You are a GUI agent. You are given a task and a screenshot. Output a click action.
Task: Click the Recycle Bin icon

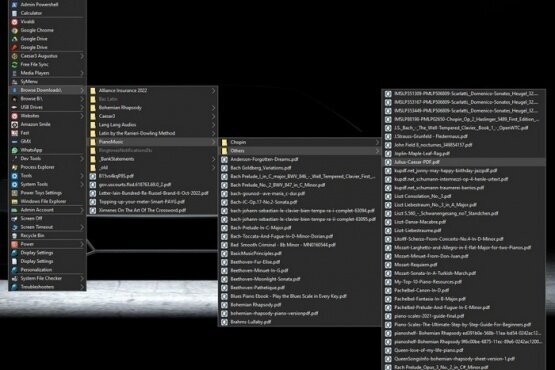pyautogui.click(x=15, y=235)
